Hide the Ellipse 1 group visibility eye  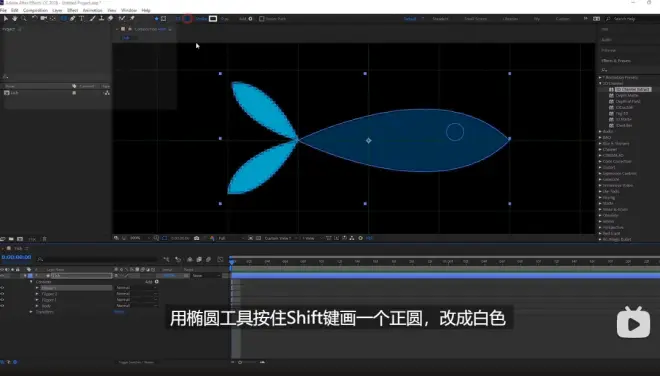3,288
